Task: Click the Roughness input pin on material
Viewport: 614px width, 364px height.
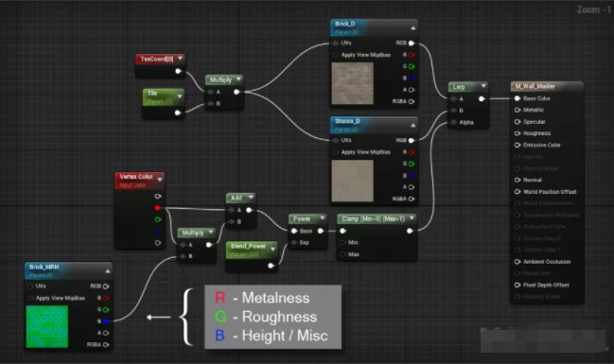Action: [518, 133]
